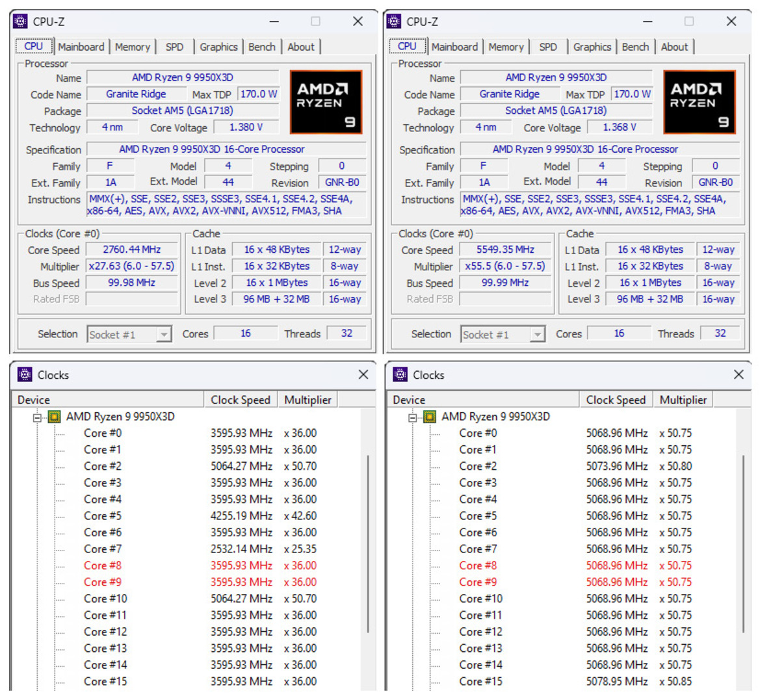Click the Threads value 32 in left CPU-Z
The height and width of the screenshot is (700, 760).
(347, 333)
